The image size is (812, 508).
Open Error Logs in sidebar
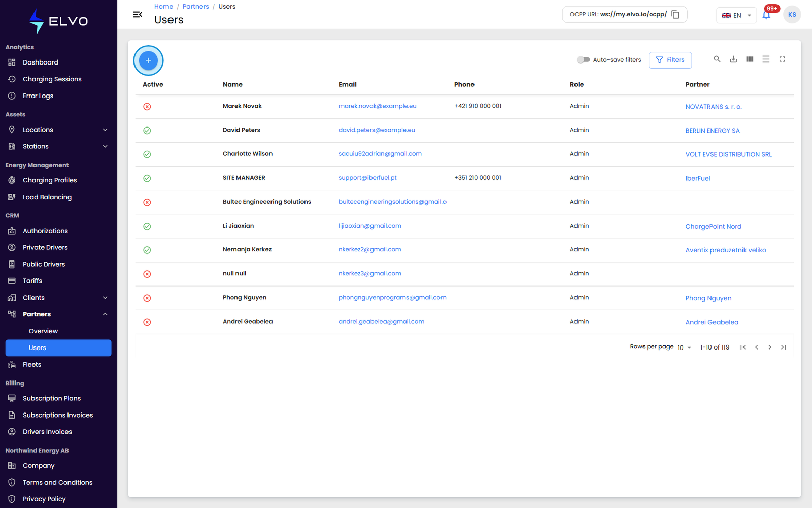tap(58, 96)
